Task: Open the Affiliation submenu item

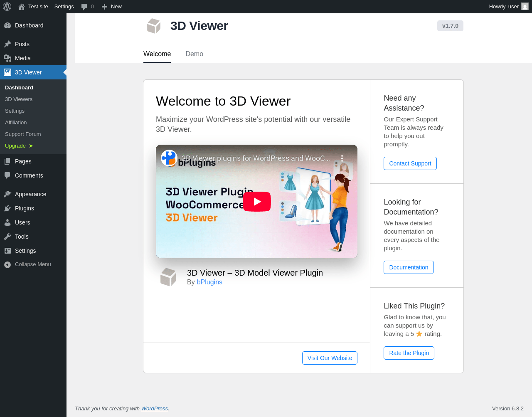Action: click(x=16, y=123)
